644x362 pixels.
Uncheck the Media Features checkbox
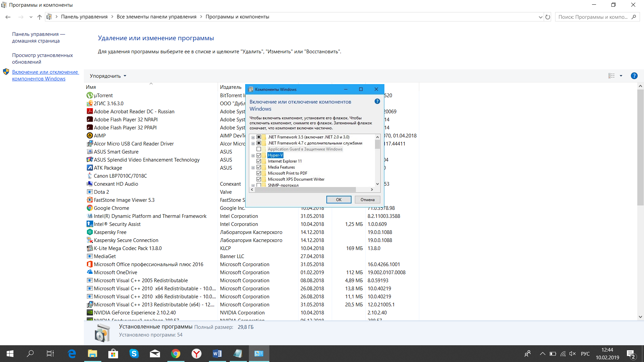click(x=259, y=167)
